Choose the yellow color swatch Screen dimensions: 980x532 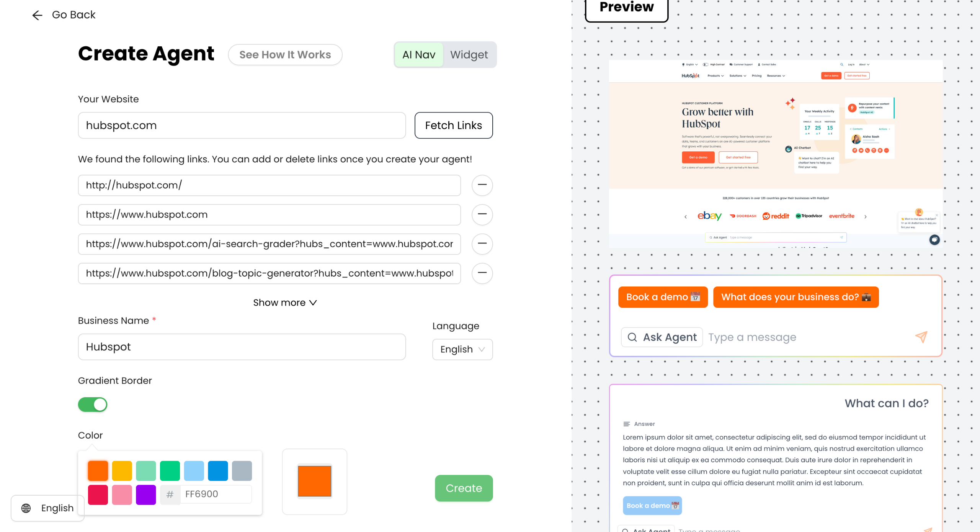(x=122, y=471)
